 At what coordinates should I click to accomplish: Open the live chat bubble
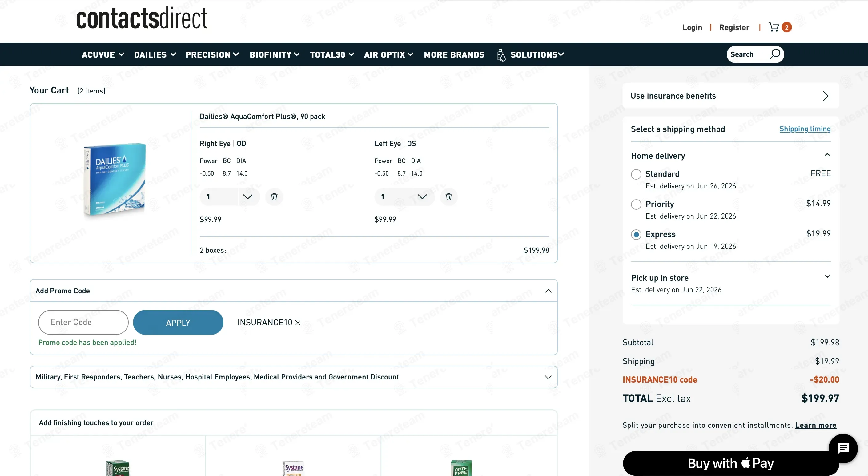click(x=843, y=448)
